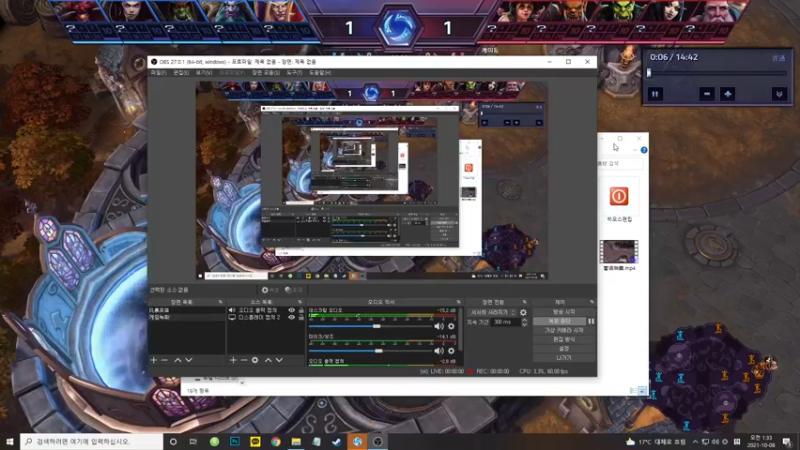800x450 pixels.
Task: Select the second scene in scenes list
Action: tap(187, 317)
